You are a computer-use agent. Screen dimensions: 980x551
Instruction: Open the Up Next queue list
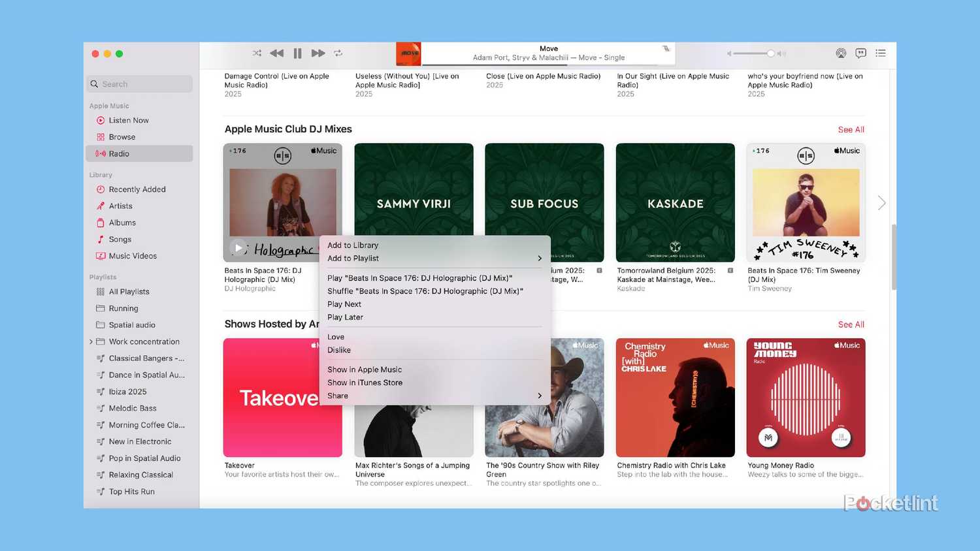click(881, 53)
